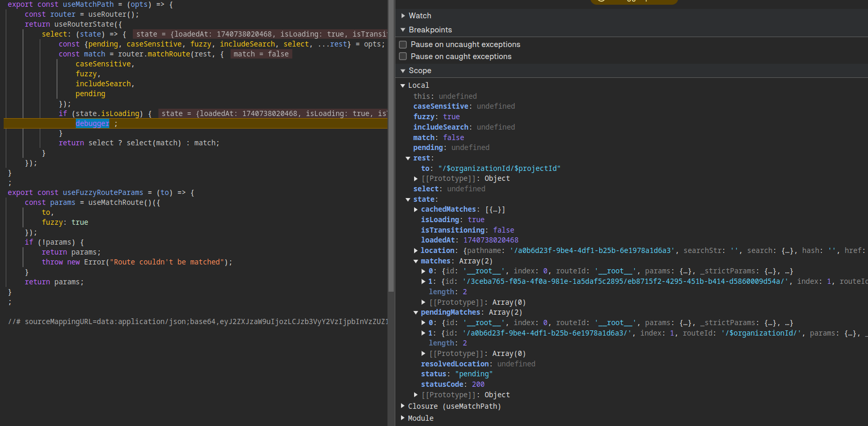This screenshot has height=426, width=868.
Task: Expand the Module scope
Action: pyautogui.click(x=403, y=418)
